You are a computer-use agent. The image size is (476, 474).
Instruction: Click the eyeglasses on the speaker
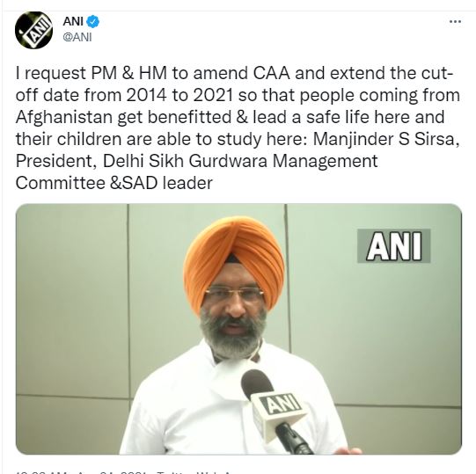(234, 294)
